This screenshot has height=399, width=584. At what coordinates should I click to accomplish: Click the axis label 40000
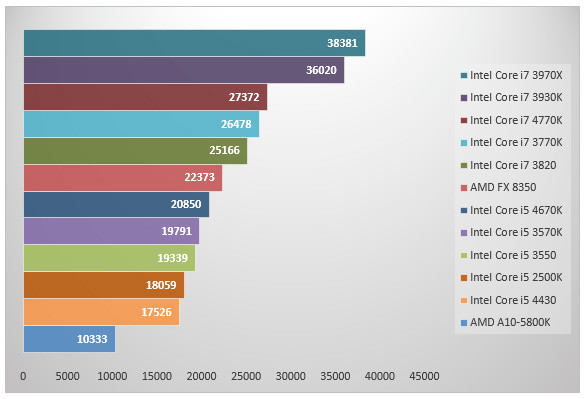[x=380, y=376]
